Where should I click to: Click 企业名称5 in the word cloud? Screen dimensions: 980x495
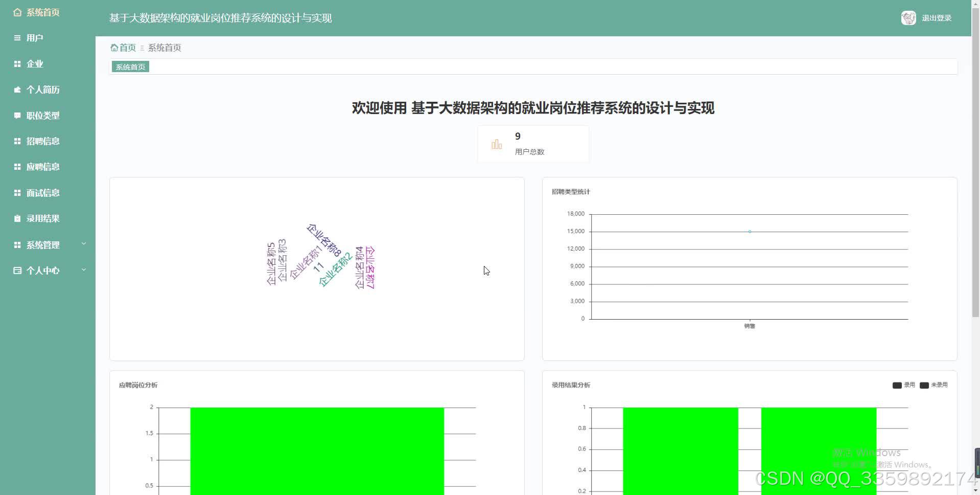[x=271, y=263]
